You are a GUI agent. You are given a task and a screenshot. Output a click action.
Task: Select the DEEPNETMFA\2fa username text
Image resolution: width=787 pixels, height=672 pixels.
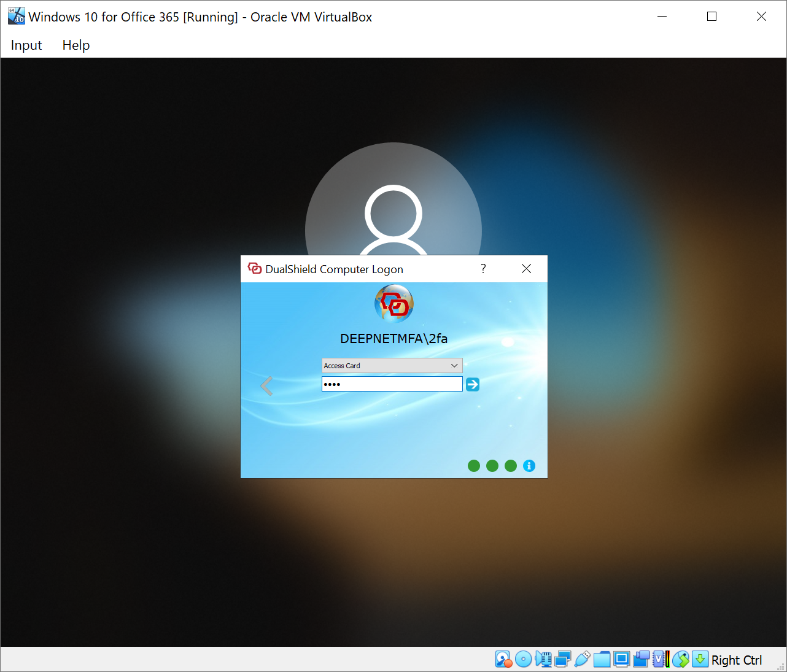tap(394, 339)
